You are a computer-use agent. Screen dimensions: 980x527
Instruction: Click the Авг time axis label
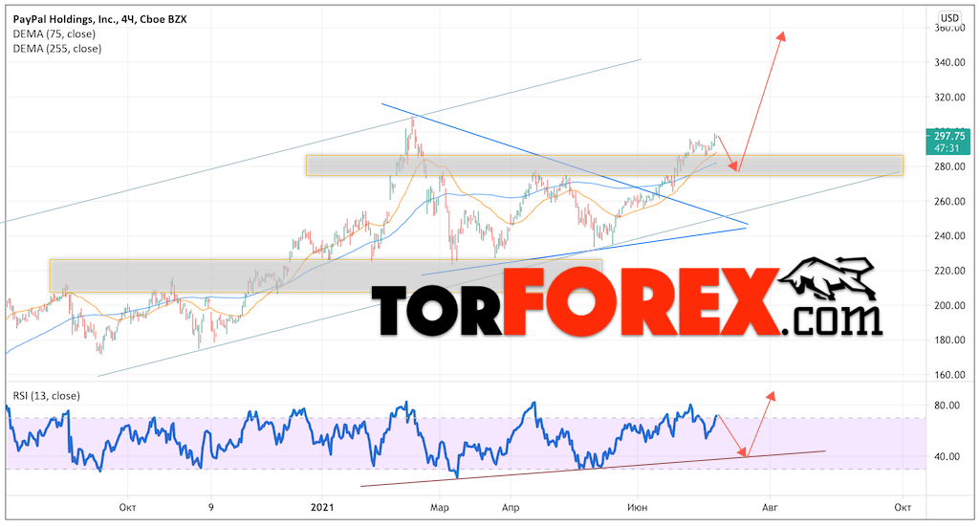tap(770, 507)
